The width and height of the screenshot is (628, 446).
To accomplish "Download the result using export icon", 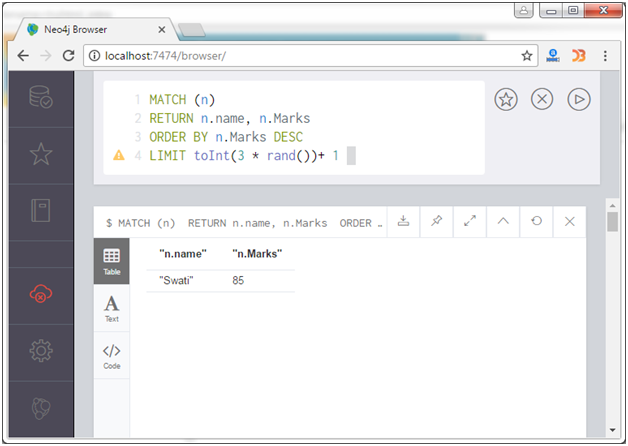I will coord(403,222).
